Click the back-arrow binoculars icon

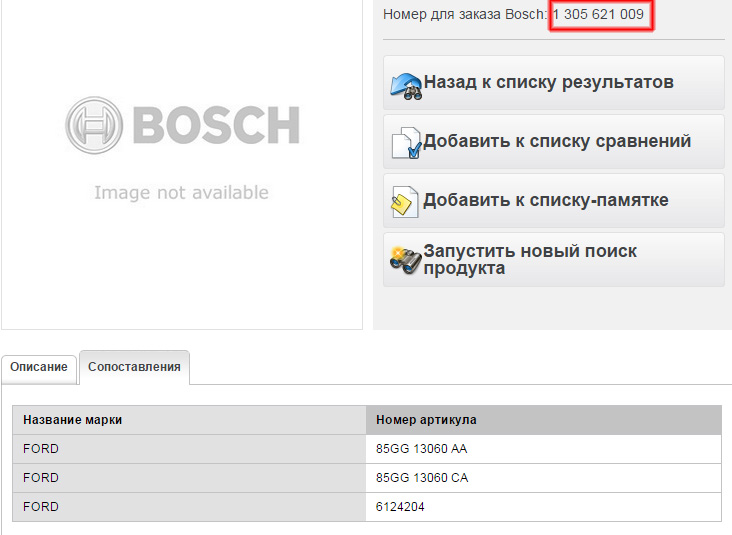click(406, 86)
